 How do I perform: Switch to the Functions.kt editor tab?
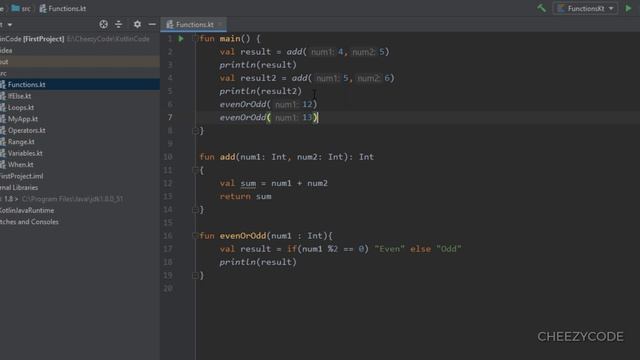click(x=194, y=24)
